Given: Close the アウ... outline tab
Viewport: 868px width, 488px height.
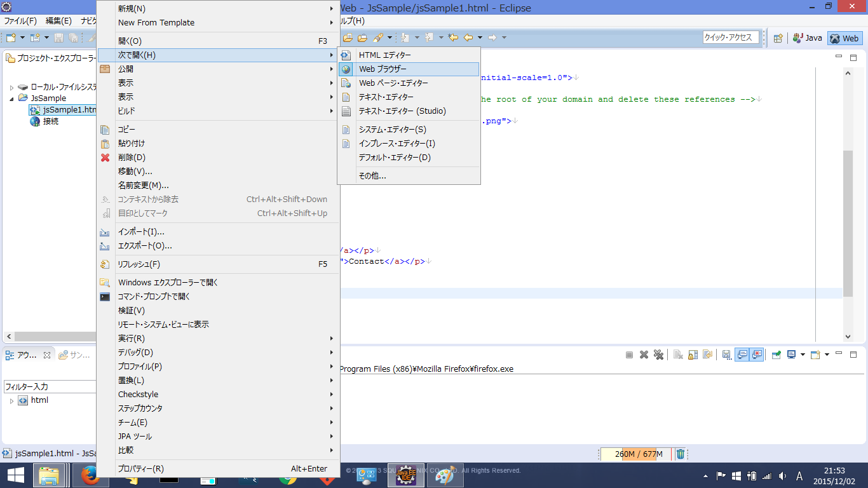Looking at the screenshot, I should (46, 355).
